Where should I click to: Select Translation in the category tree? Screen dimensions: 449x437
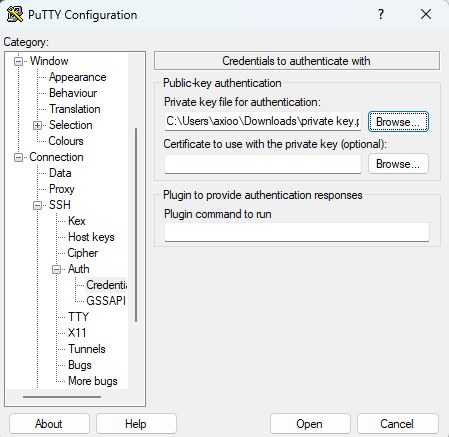[x=75, y=109]
